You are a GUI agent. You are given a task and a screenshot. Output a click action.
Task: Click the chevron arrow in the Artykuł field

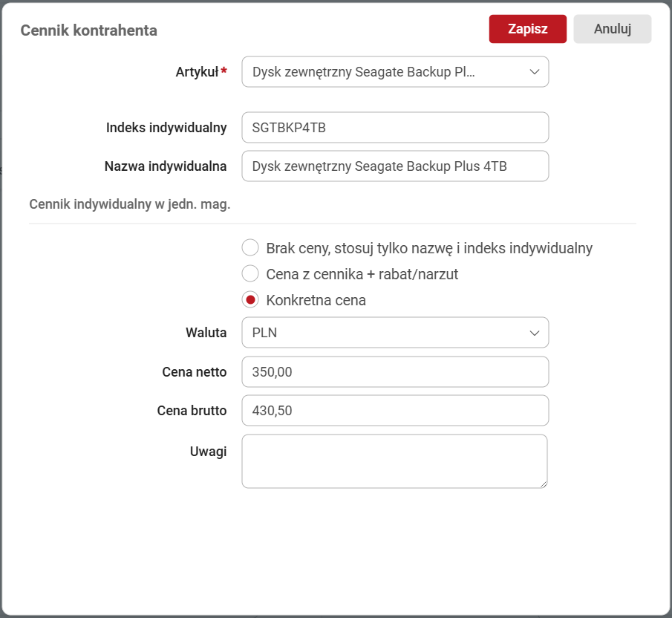534,72
